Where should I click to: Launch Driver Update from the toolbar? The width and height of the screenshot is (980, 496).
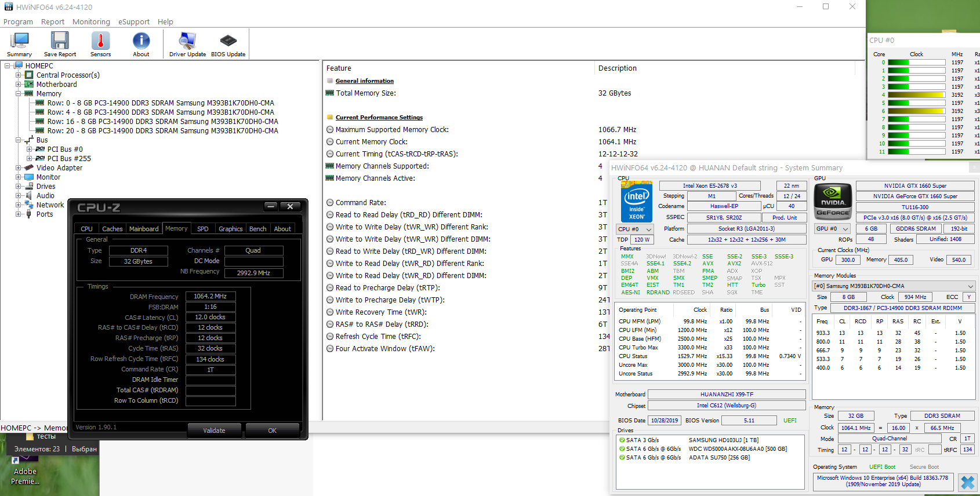pos(187,44)
